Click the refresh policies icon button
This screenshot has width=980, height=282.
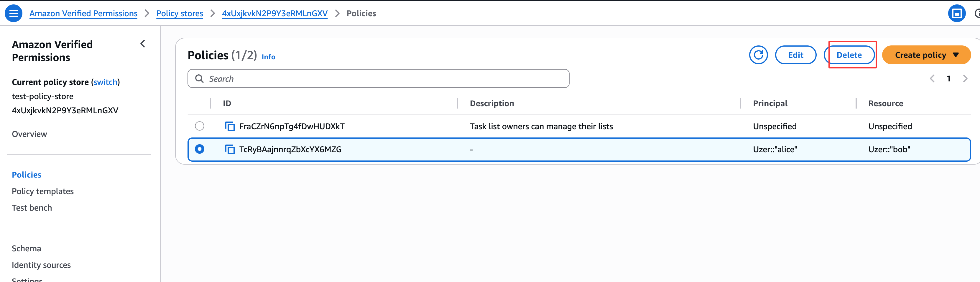click(x=758, y=55)
